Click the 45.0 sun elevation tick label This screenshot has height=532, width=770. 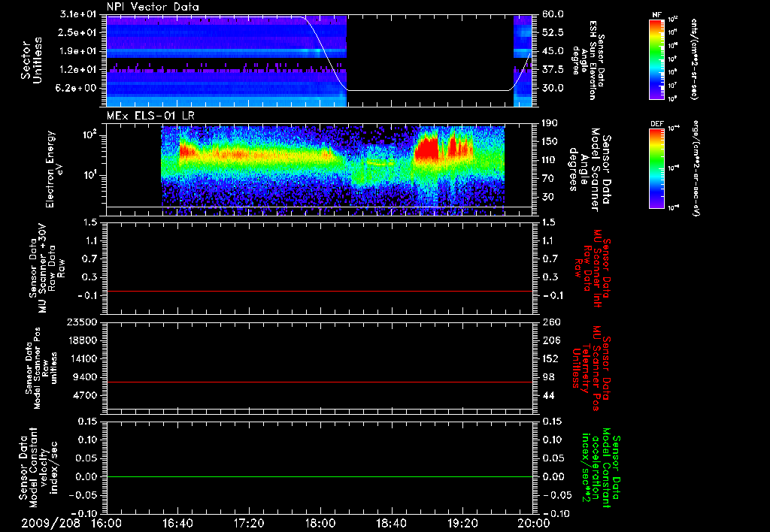point(553,51)
